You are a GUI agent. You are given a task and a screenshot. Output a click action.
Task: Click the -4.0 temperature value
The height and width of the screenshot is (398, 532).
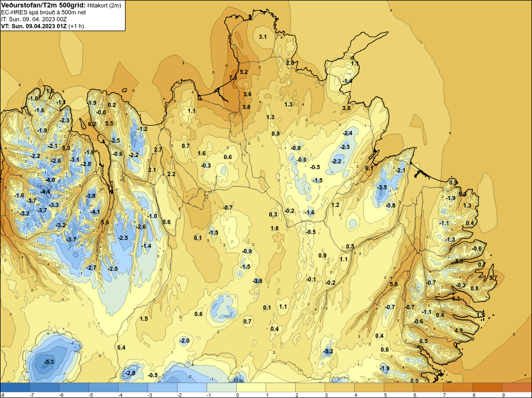click(50, 180)
